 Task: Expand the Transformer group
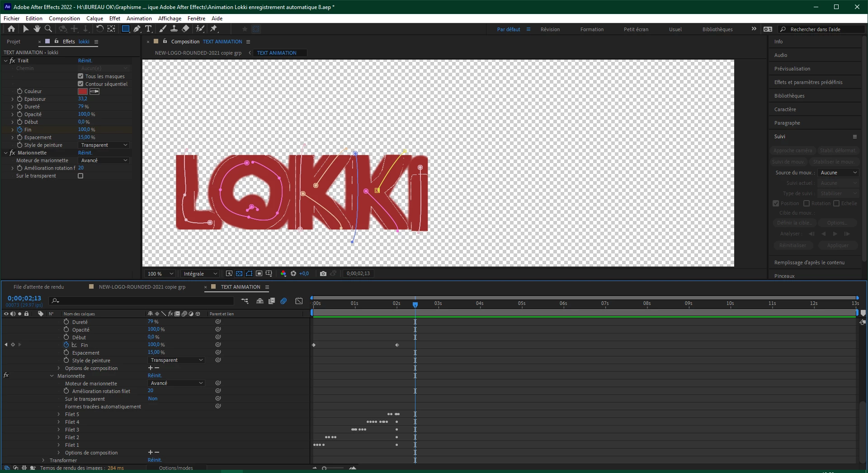(43, 460)
